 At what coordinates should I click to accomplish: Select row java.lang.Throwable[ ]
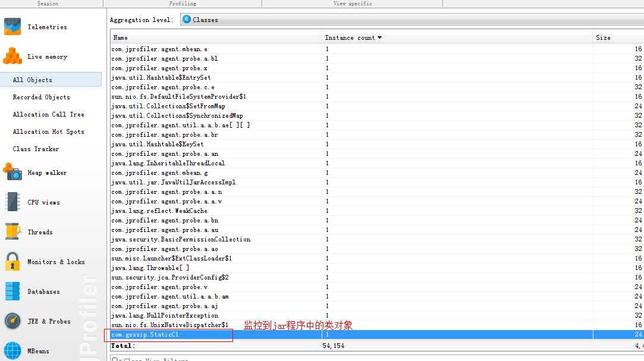(377, 268)
